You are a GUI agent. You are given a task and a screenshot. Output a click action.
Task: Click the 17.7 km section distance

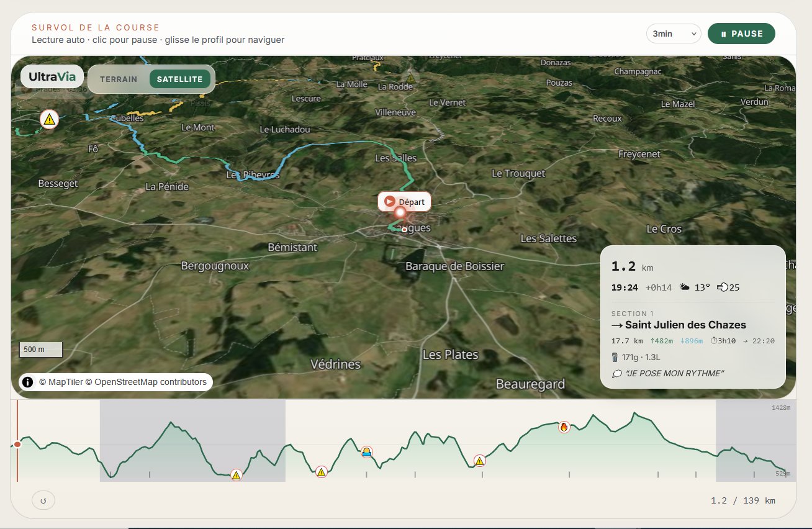coord(627,341)
